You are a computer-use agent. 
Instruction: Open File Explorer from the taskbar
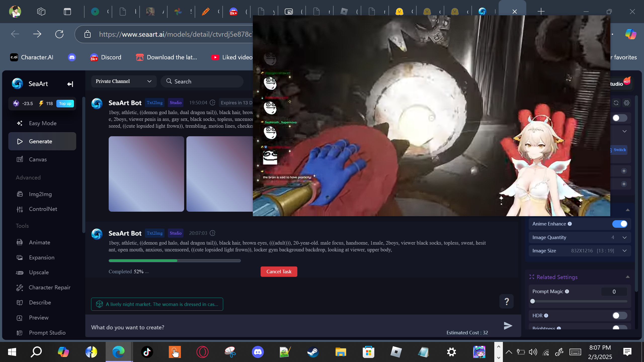coord(341,352)
